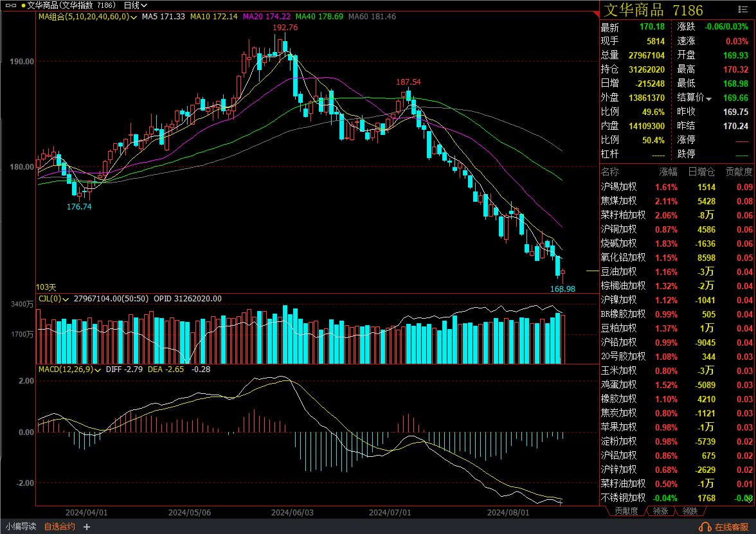Click the plus icon to add a tab
Image resolution: width=756 pixels, height=534 pixels.
[x=87, y=527]
